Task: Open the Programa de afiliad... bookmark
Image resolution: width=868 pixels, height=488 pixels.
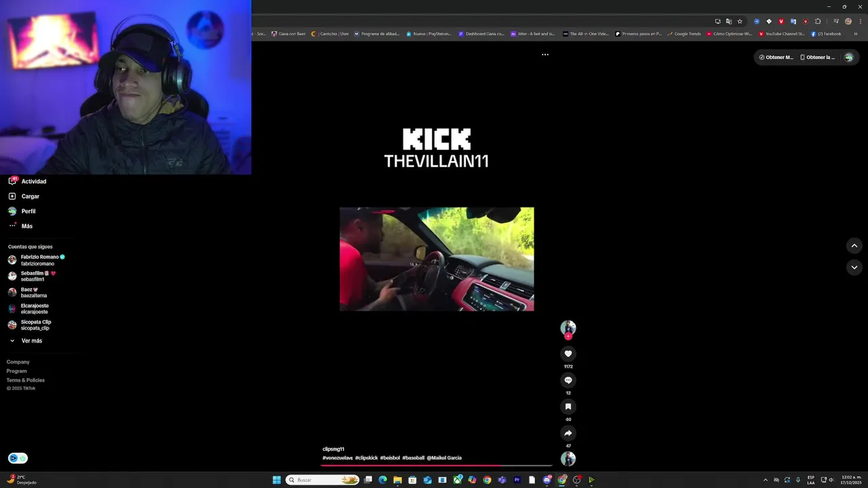Action: click(x=377, y=34)
